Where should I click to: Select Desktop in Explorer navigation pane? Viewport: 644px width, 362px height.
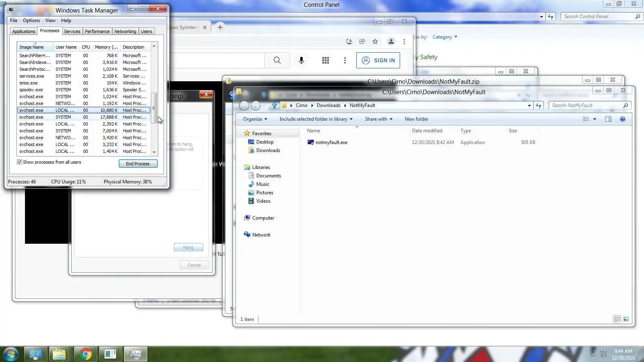pos(265,142)
